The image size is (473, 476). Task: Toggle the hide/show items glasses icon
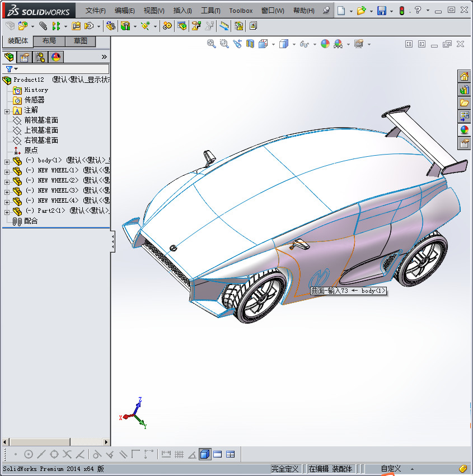click(304, 44)
